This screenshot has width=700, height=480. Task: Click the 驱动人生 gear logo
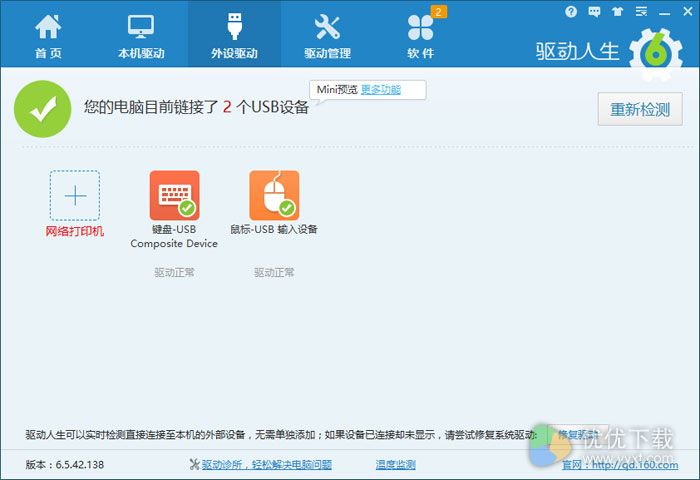pyautogui.click(x=656, y=54)
